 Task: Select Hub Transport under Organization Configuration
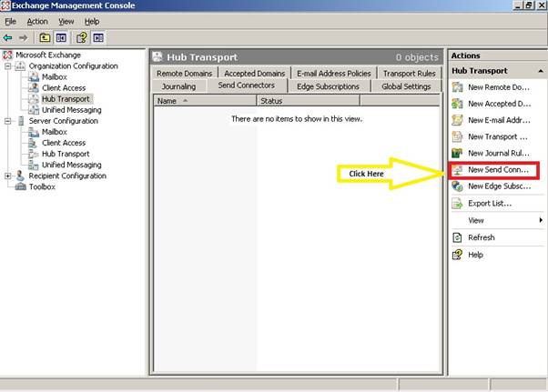(x=66, y=99)
